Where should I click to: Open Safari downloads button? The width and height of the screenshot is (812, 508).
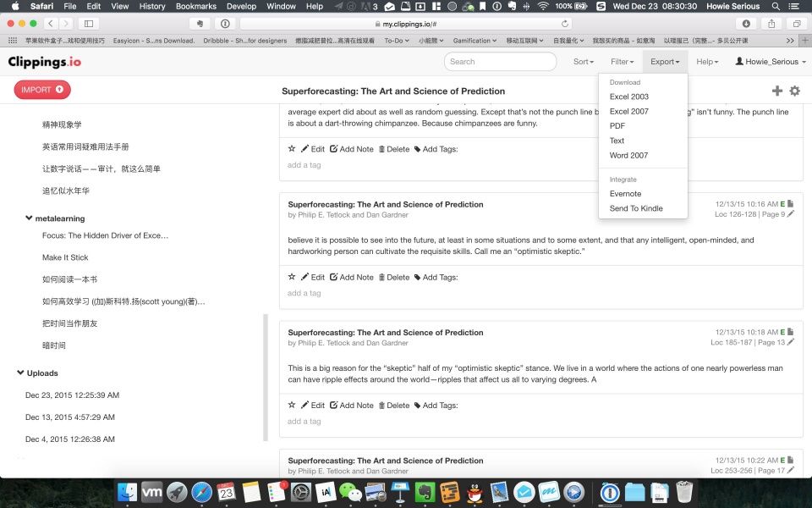pyautogui.click(x=746, y=24)
